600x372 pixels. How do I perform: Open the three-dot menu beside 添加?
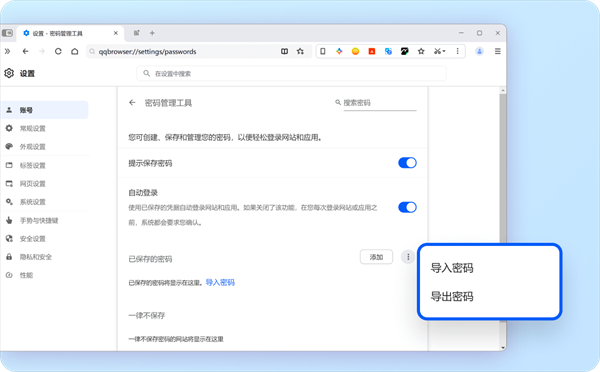click(408, 257)
